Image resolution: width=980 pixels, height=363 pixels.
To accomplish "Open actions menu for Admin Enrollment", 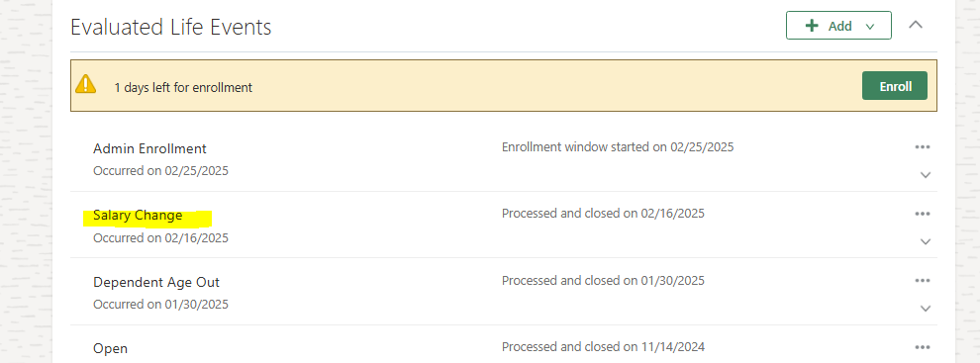I will (x=922, y=147).
